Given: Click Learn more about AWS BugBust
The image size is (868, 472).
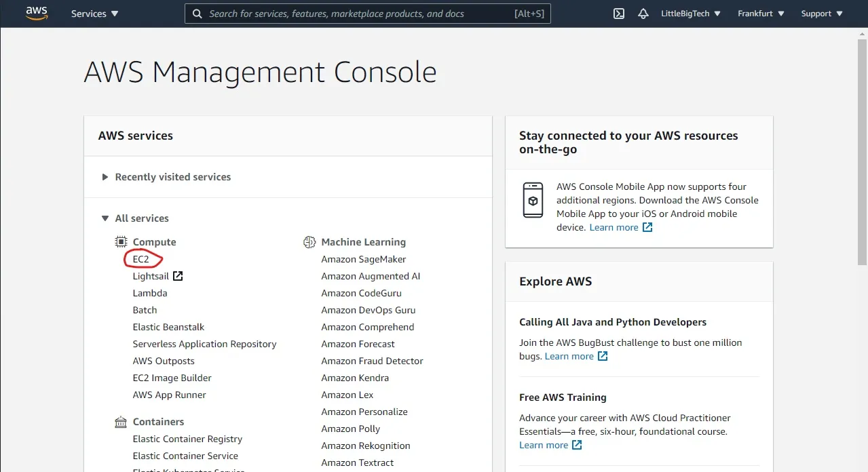Looking at the screenshot, I should coord(575,356).
